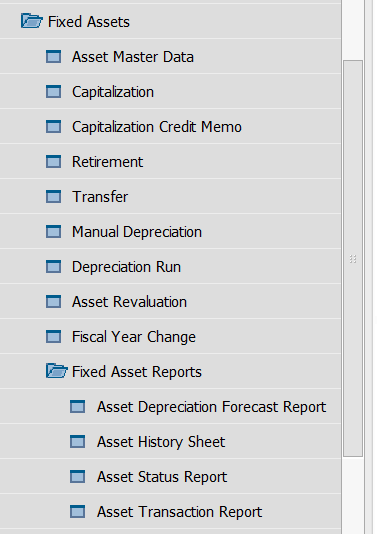The image size is (377, 534).
Task: Open the Asset Master Data entry
Action: pyautogui.click(x=133, y=57)
